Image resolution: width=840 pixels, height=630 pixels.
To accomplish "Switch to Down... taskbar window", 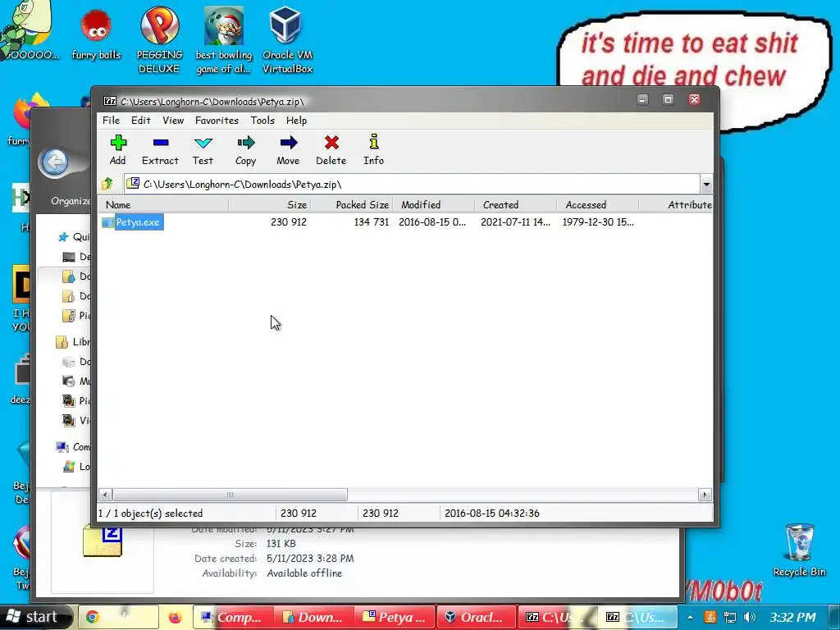I will [314, 617].
